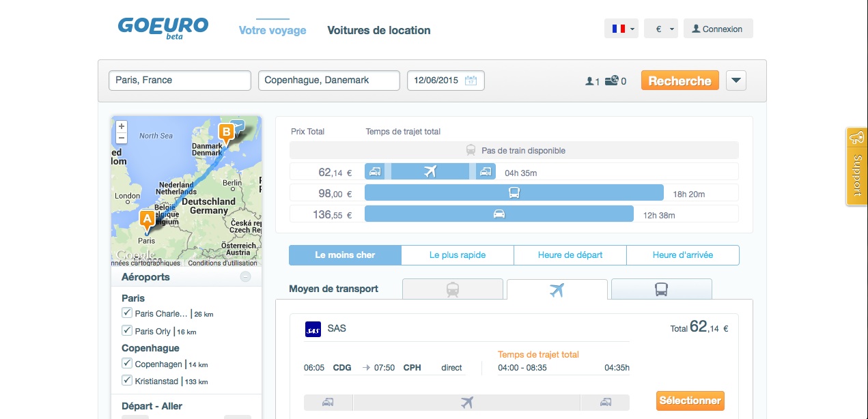
Task: Expand search options arrow beside Recherche
Action: (x=736, y=81)
